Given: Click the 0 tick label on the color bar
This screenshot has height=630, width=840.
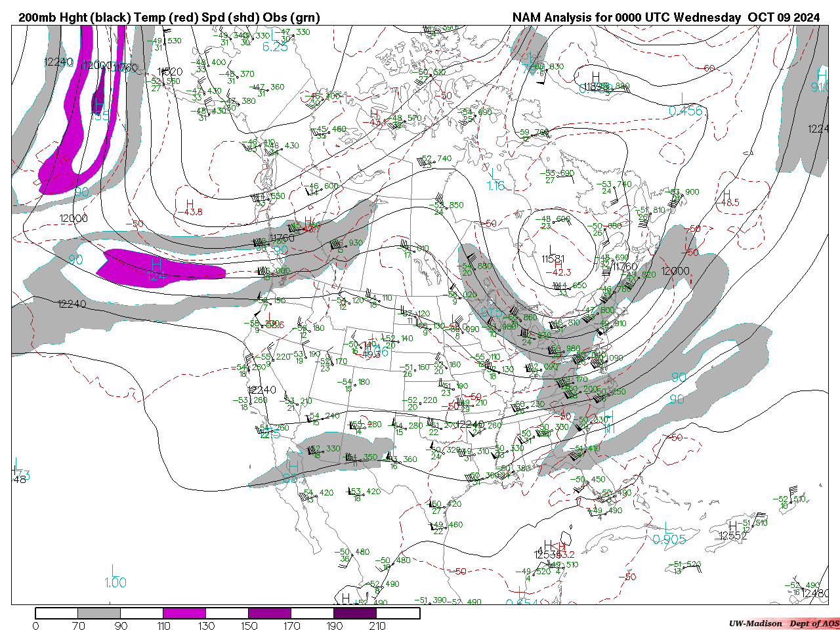Looking at the screenshot, I should coord(35,625).
